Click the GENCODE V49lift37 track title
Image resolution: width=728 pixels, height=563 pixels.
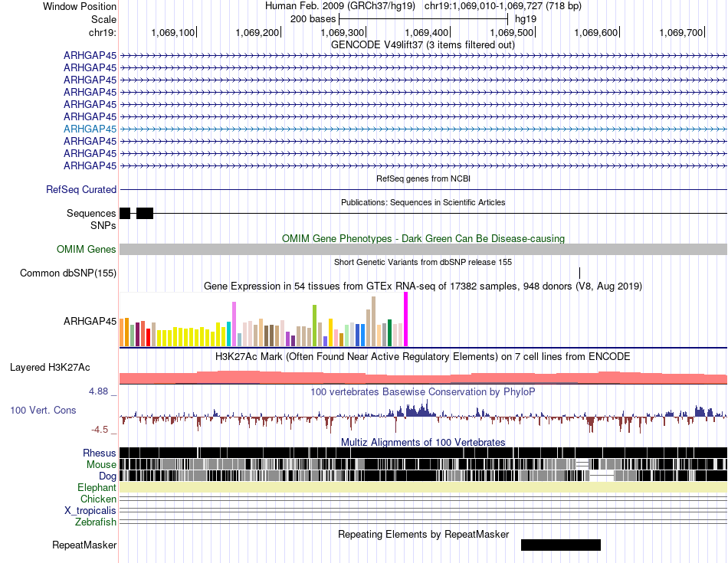point(423,45)
